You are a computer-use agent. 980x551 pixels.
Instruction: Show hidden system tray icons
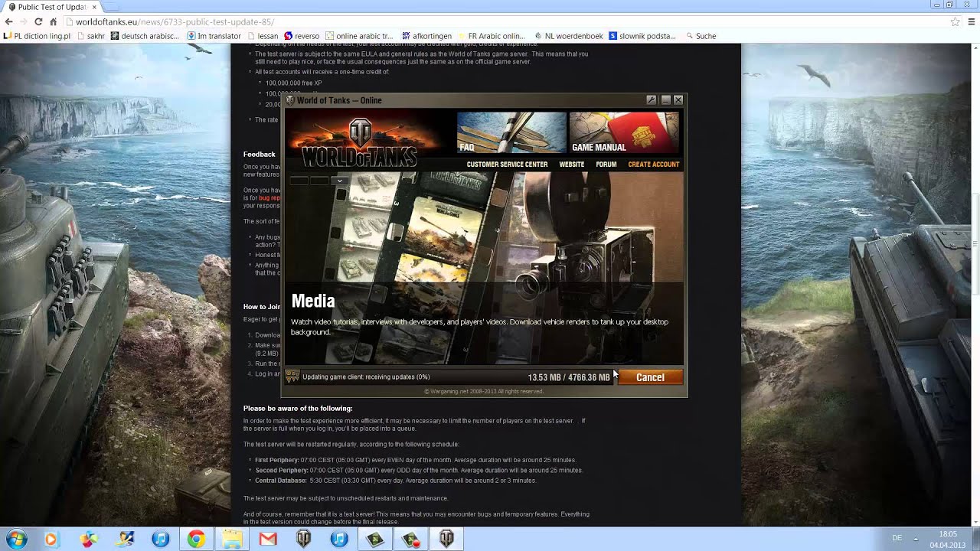[916, 539]
